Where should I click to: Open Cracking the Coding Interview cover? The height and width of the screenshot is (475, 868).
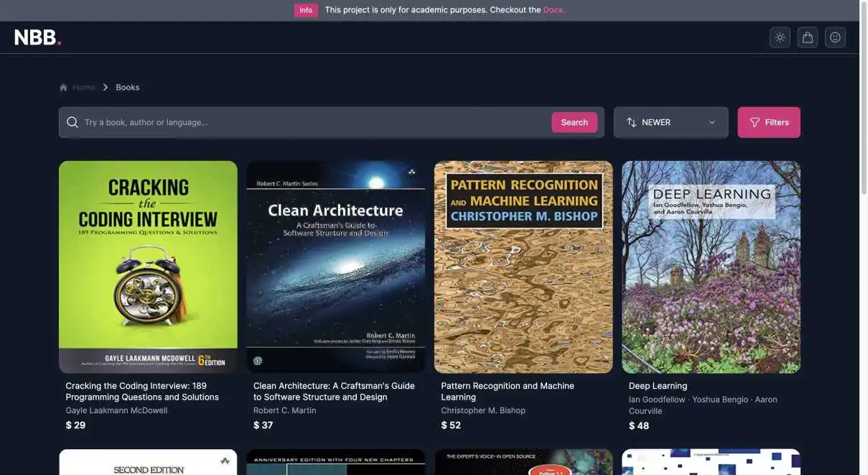(x=148, y=267)
